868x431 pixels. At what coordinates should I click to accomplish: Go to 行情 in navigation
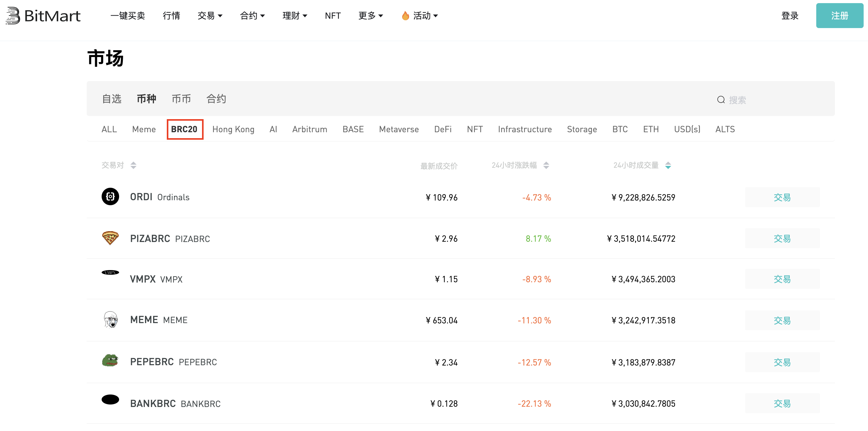point(171,16)
